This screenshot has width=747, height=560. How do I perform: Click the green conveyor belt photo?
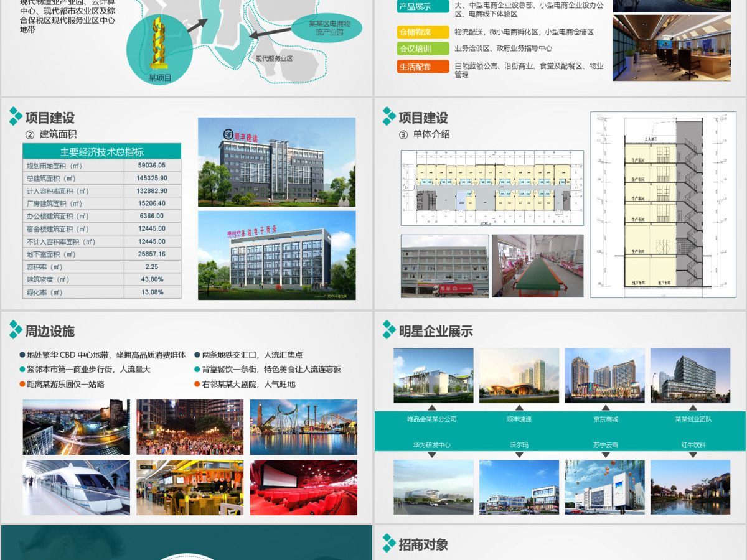[x=538, y=266]
